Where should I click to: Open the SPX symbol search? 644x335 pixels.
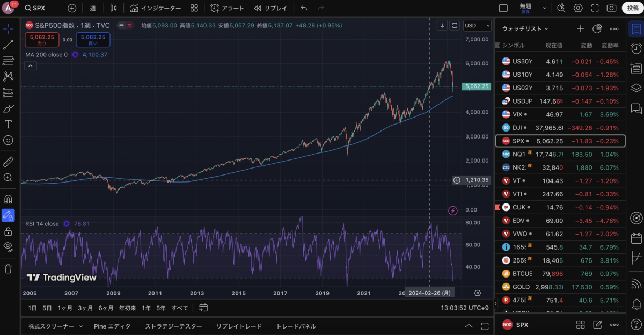click(x=35, y=8)
